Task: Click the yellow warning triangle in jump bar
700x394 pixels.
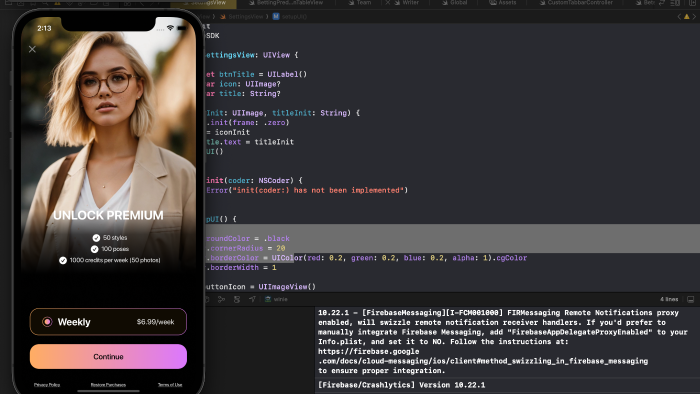Action: 687,17
